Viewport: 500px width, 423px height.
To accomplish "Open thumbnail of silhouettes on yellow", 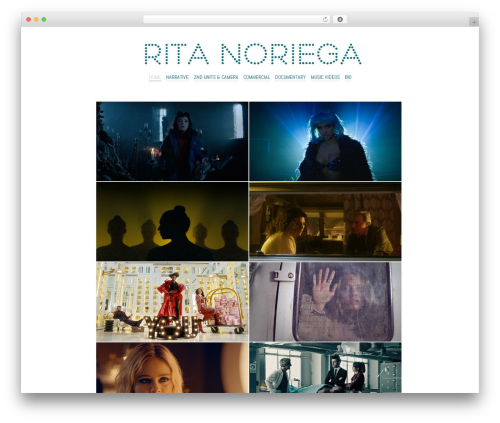I will (172, 221).
